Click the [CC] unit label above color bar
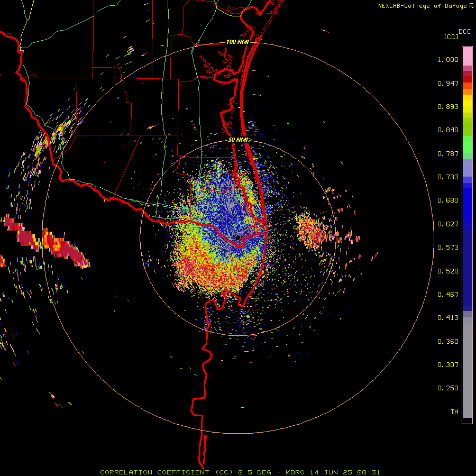The image size is (476, 476). pos(451,36)
